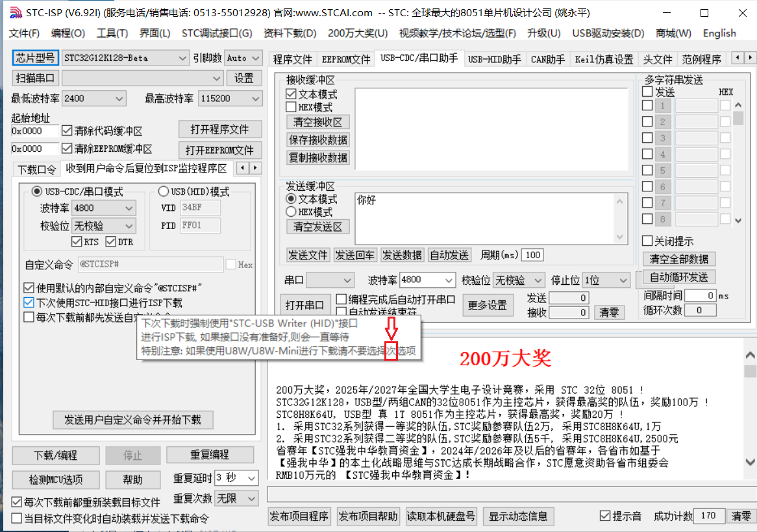Open 工具(T) menu
This screenshot has height=532, width=757.
(x=112, y=33)
